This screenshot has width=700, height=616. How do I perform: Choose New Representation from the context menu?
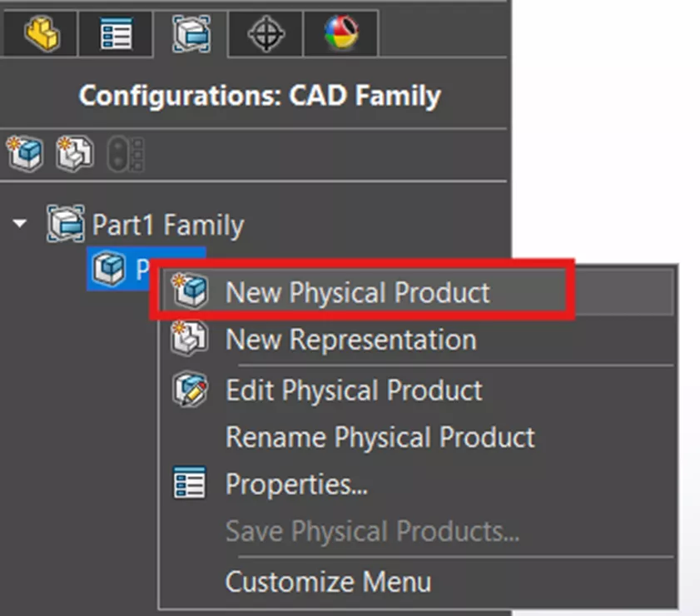350,340
